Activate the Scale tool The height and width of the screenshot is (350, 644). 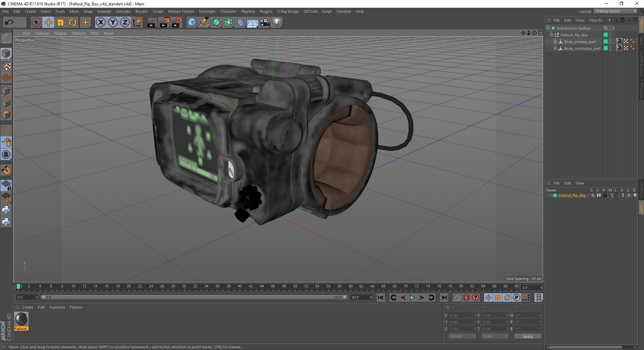pos(61,23)
